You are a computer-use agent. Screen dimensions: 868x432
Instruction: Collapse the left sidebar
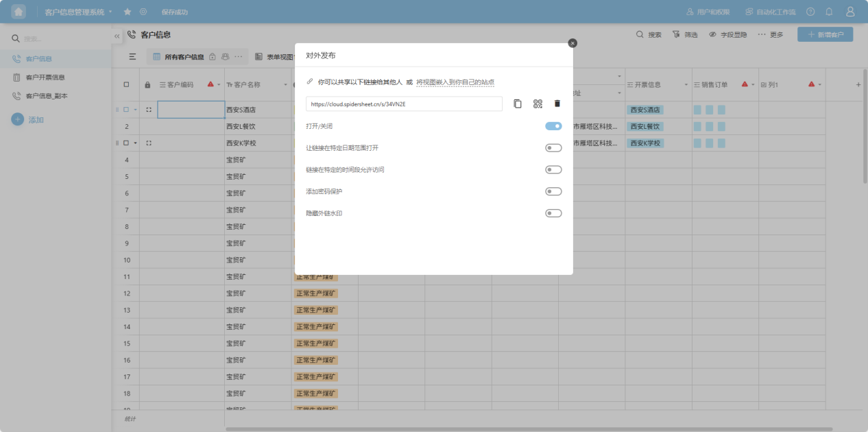click(117, 36)
